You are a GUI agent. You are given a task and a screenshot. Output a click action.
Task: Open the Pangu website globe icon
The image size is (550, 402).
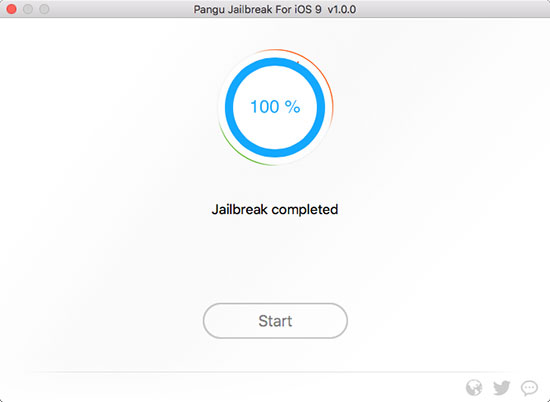point(474,388)
